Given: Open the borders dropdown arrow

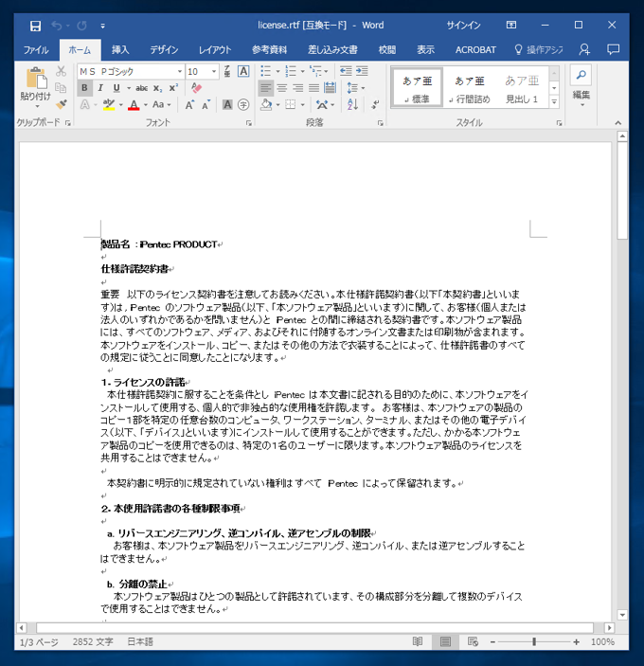Looking at the screenshot, I should click(x=303, y=104).
